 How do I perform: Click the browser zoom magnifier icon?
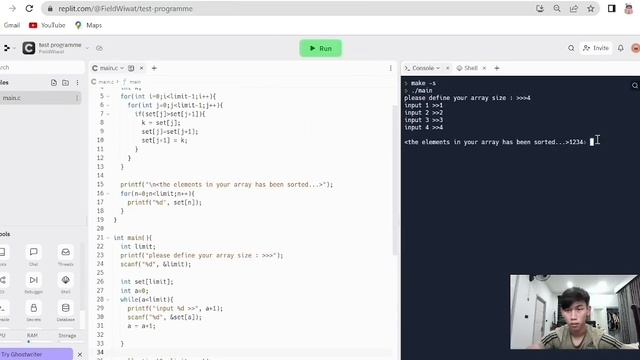point(557,9)
